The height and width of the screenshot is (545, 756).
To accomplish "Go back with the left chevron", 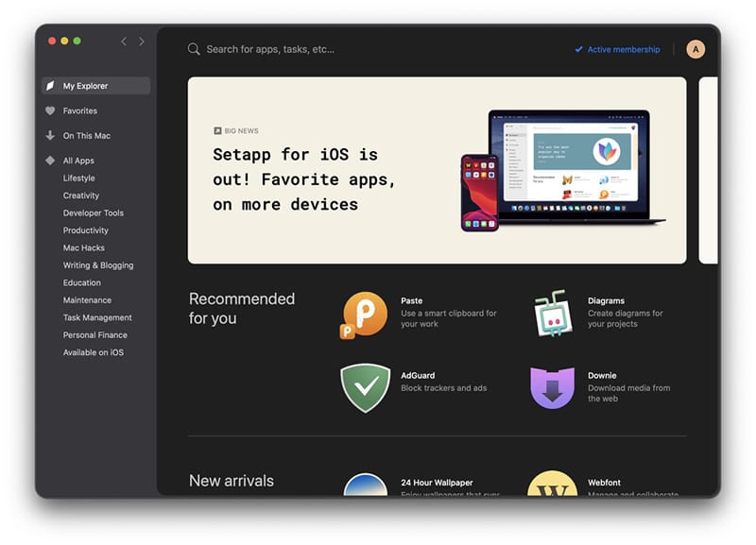I will point(124,42).
